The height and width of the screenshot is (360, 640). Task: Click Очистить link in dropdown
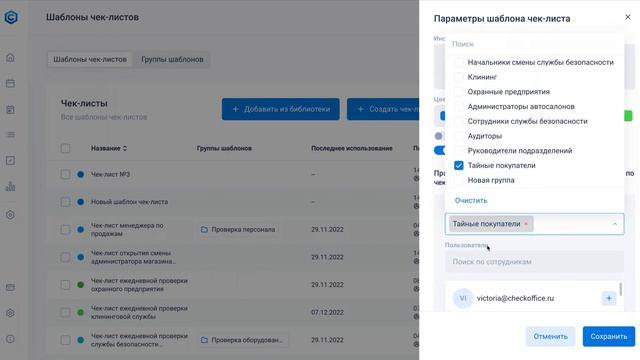click(471, 200)
